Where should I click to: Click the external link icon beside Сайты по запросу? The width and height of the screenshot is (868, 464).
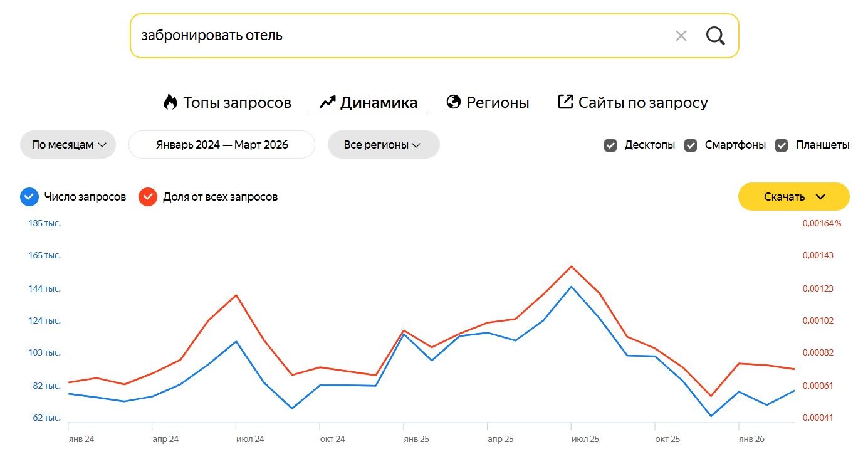pyautogui.click(x=565, y=102)
